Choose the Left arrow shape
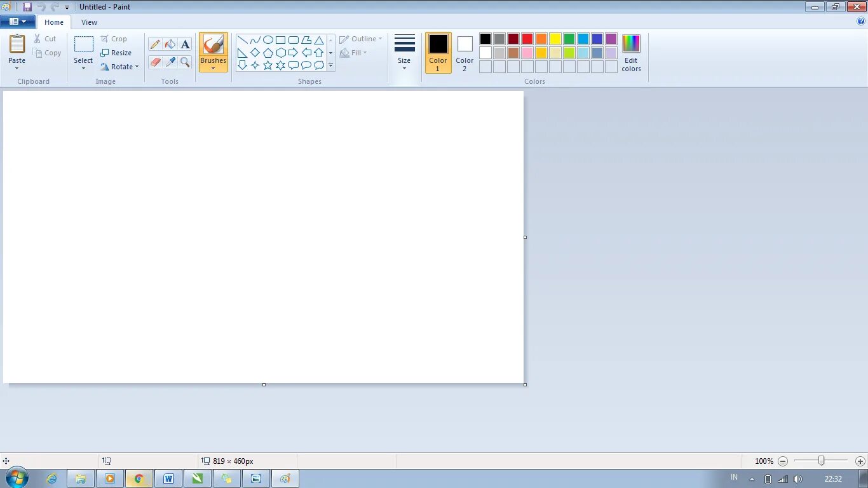The height and width of the screenshot is (488, 868). coord(306,53)
